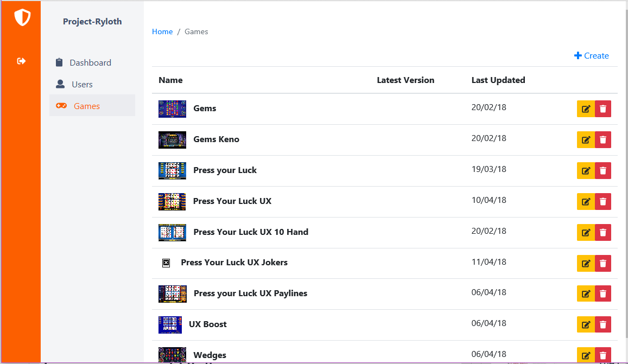Open Dashboard from the sidebar

(x=90, y=63)
